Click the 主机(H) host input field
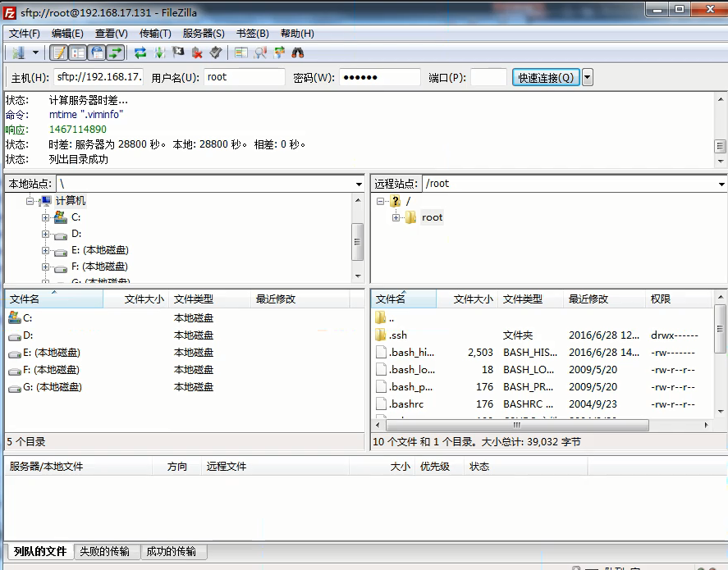 click(x=98, y=77)
